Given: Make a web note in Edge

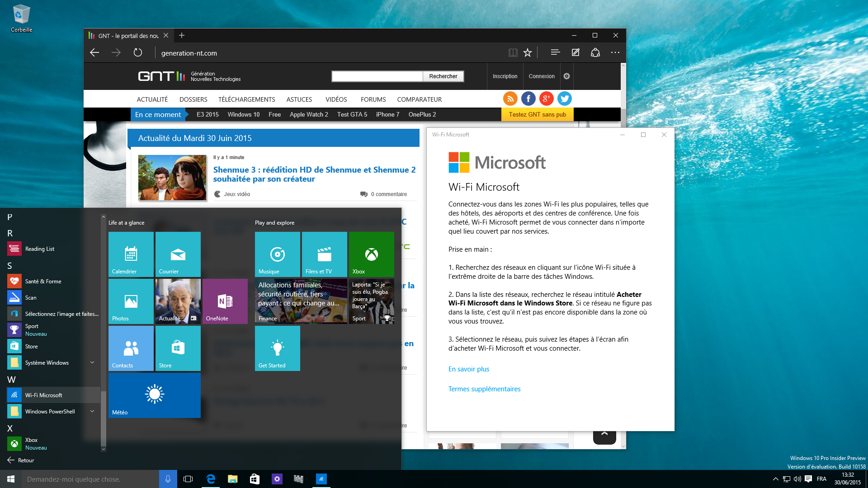Looking at the screenshot, I should 576,52.
